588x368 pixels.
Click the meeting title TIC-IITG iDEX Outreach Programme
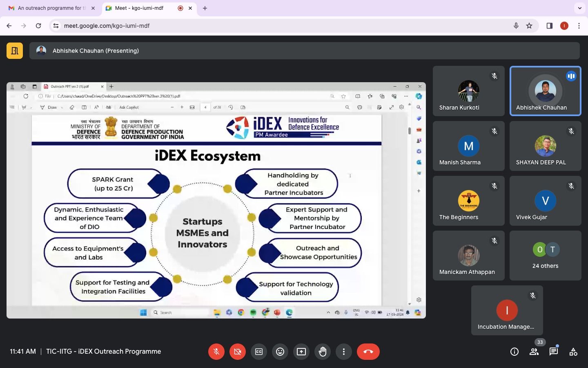click(104, 352)
